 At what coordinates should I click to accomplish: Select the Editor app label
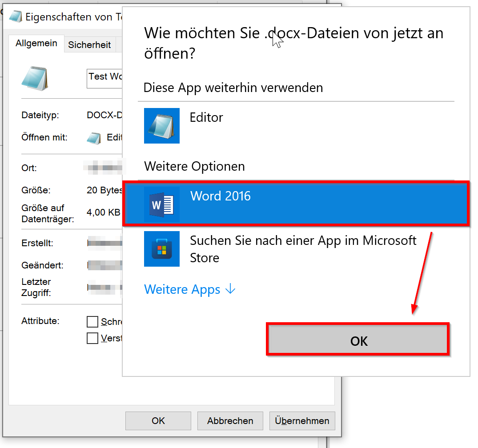tap(206, 117)
